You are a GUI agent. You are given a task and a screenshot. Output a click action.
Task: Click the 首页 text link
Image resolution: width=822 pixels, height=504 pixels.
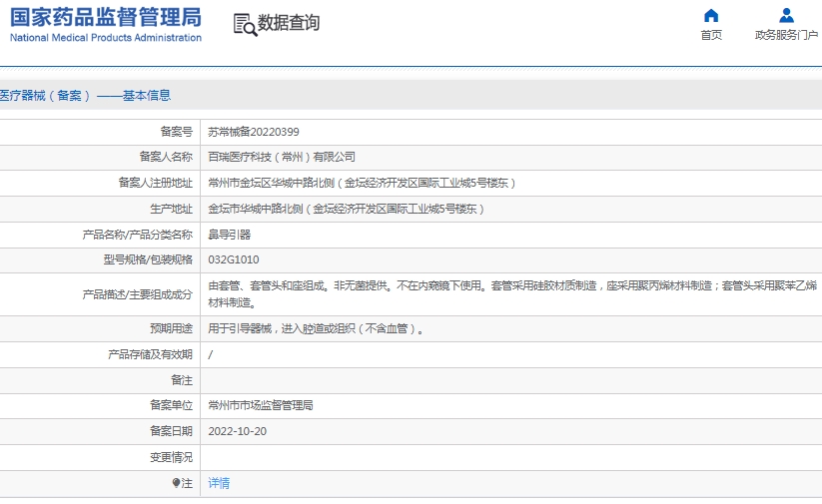(711, 35)
